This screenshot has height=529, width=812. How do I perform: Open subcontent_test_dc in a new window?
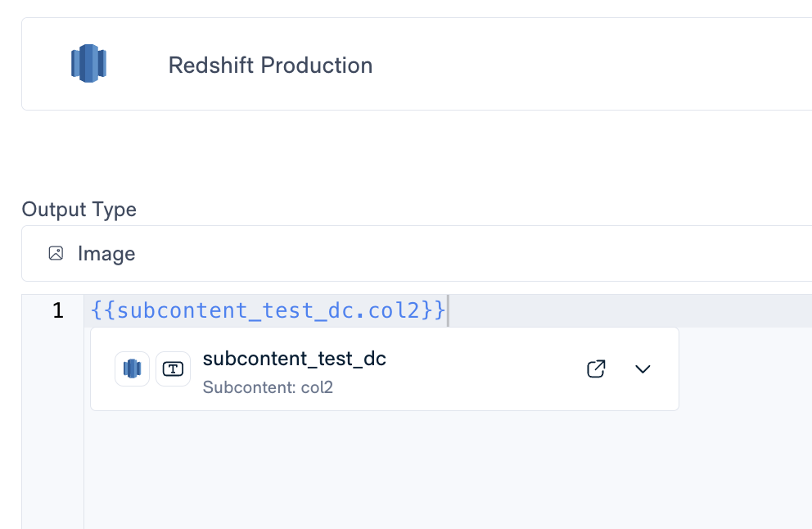(597, 369)
